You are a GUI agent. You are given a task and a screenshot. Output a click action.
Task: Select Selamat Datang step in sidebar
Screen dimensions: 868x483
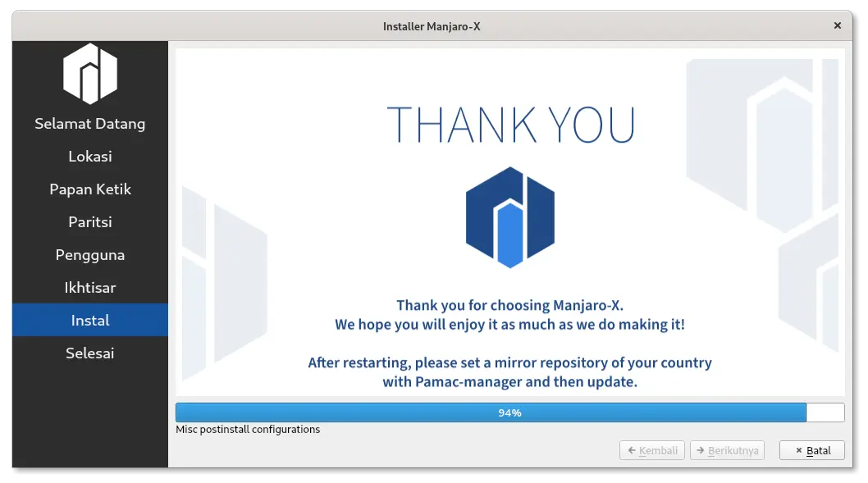[90, 123]
